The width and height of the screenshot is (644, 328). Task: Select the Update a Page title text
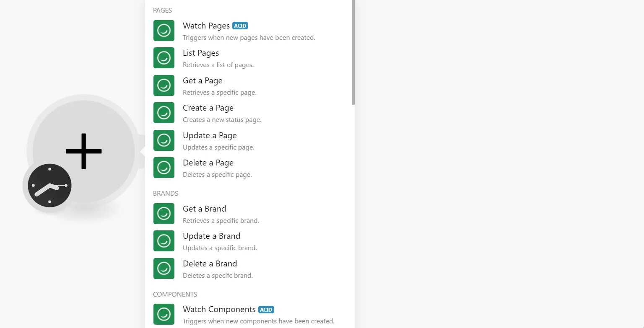point(210,135)
